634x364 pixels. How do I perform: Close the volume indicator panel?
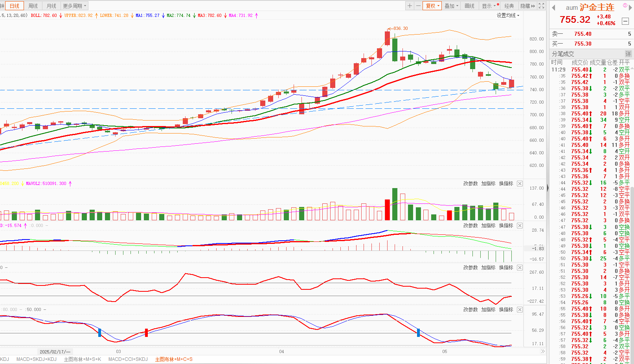pos(520,183)
